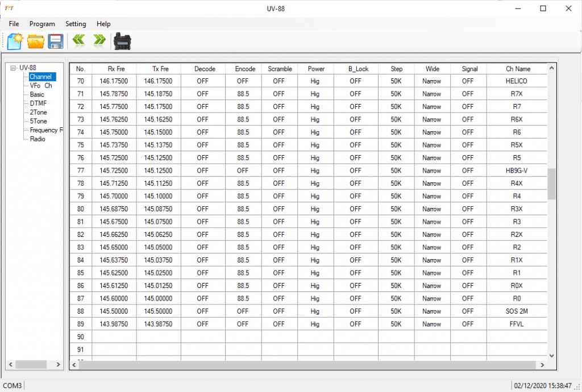Click table horizontal scroll right arrow
Viewport: 582px width, 392px height.
tap(542, 365)
